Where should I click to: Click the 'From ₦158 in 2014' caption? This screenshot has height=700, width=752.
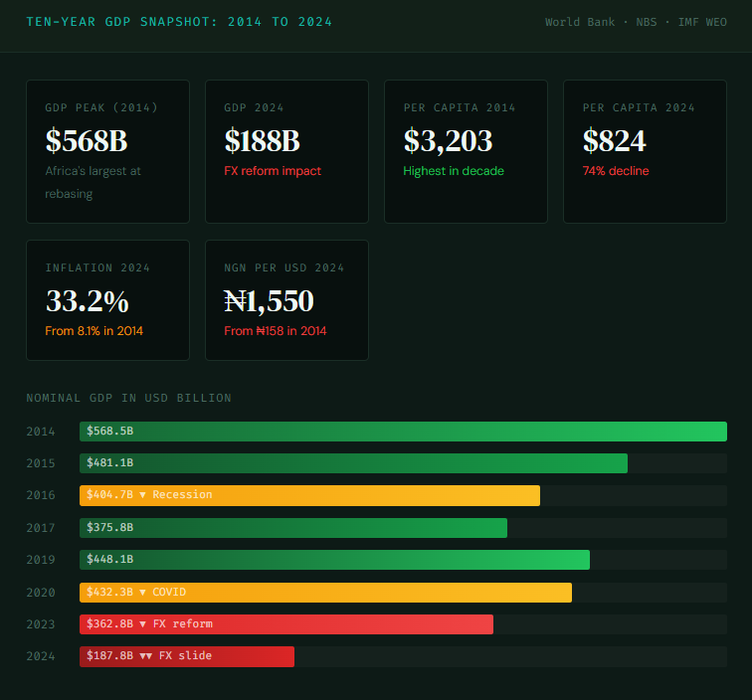click(276, 331)
